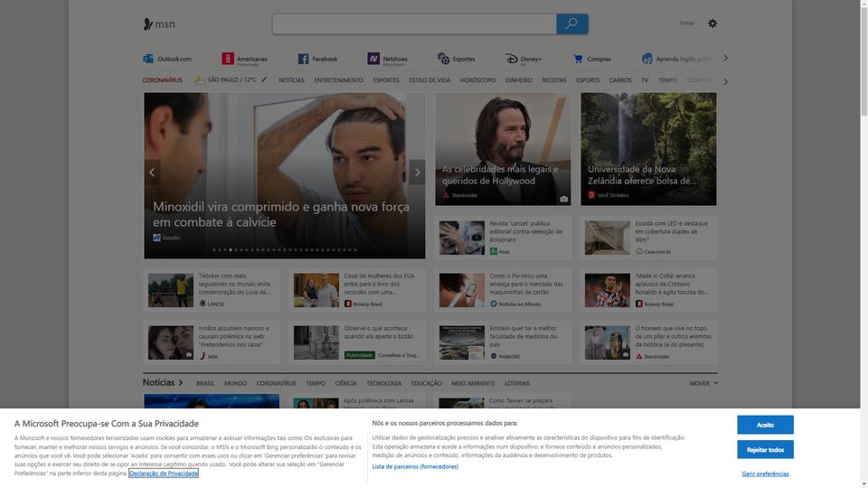
Task: Select the BRASIL news tab
Action: click(x=205, y=383)
